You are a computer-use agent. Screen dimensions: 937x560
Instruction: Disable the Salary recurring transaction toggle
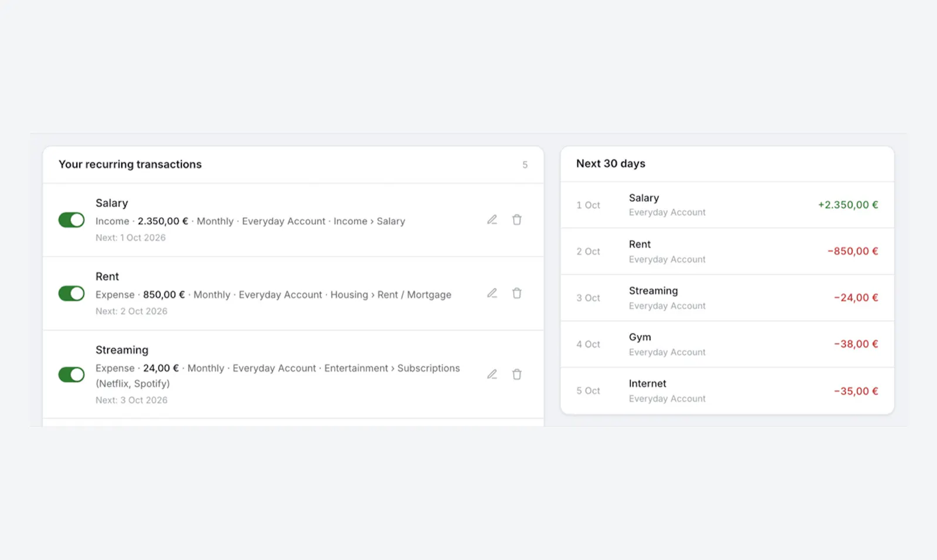(71, 220)
